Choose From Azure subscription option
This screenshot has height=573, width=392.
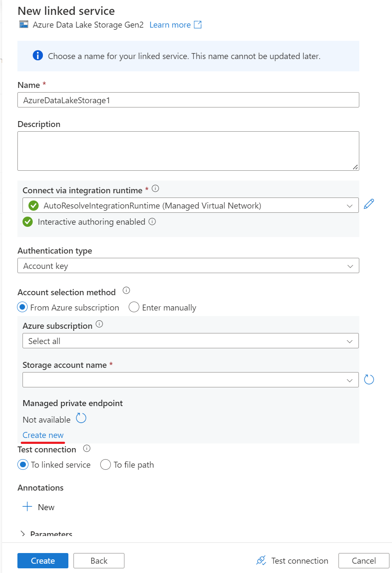click(22, 307)
